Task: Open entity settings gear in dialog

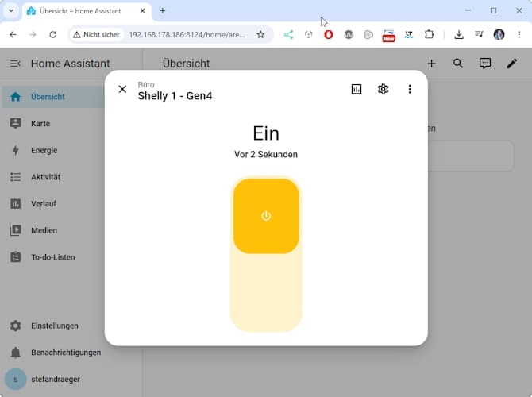Action: [383, 89]
